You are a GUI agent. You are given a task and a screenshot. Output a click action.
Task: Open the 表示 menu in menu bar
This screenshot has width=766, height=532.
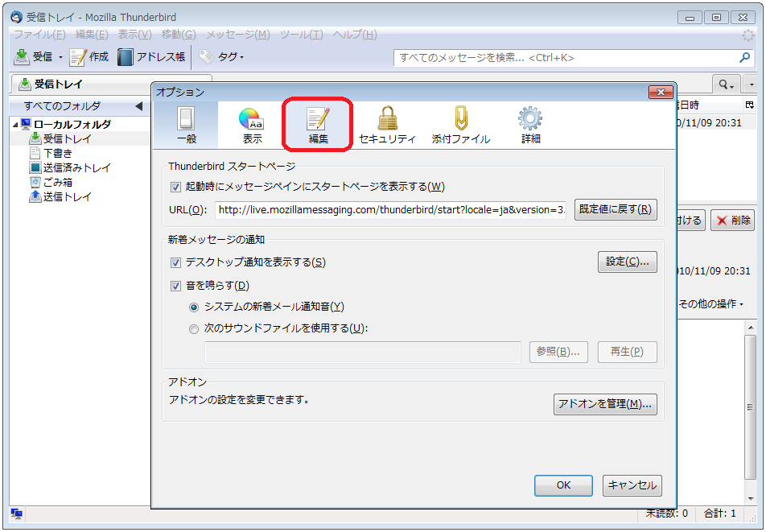(135, 35)
